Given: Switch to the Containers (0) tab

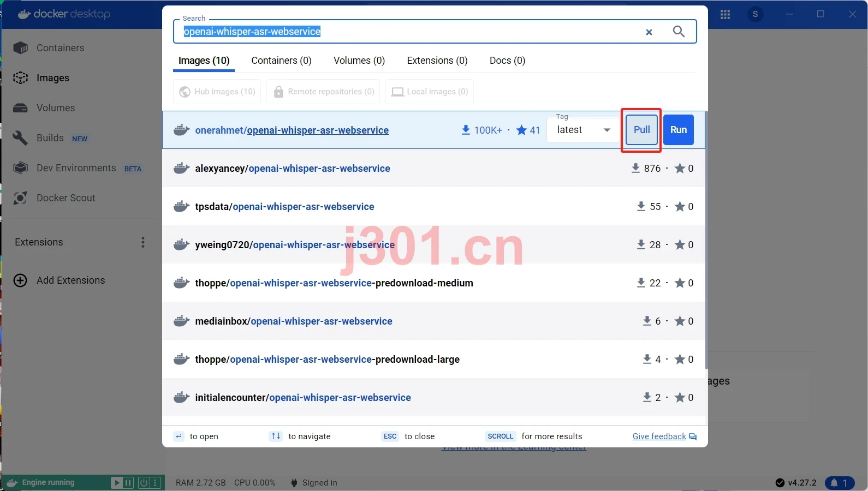Looking at the screenshot, I should [281, 61].
